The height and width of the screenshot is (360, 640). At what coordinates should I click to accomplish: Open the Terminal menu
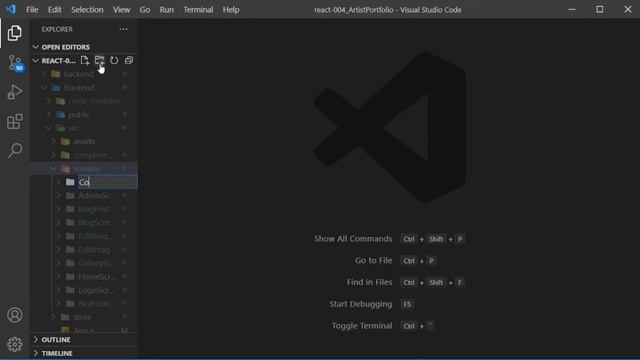tap(198, 9)
